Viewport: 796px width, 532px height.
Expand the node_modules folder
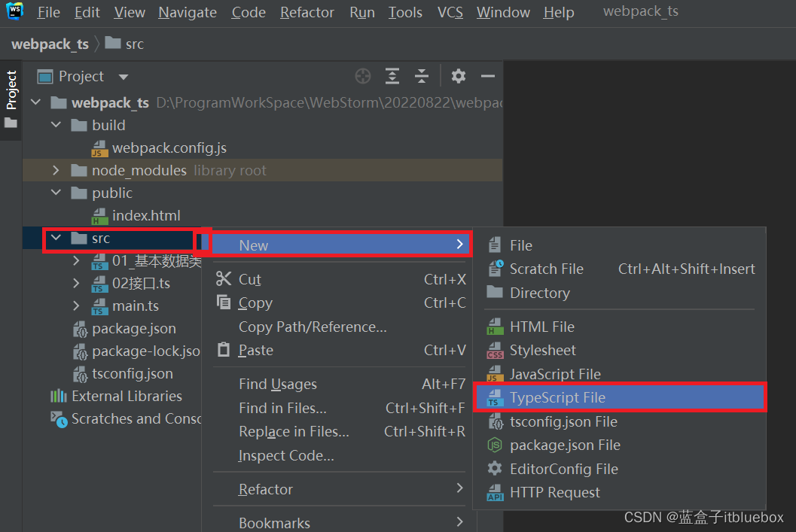click(x=56, y=170)
